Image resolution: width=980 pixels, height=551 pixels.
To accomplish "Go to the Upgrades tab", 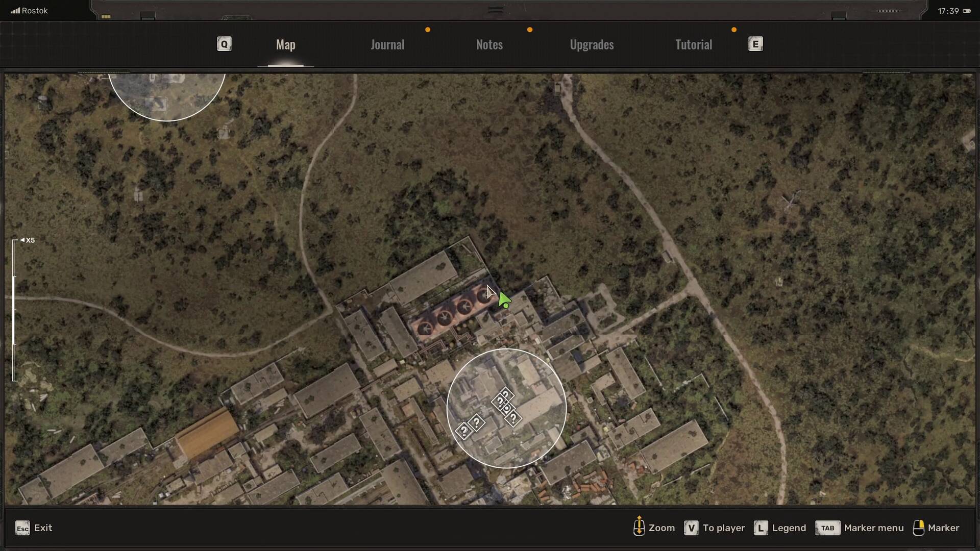I will [592, 45].
